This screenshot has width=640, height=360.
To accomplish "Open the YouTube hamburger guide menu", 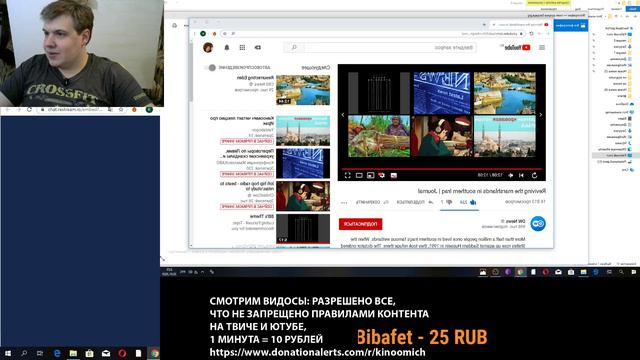I will click(x=542, y=48).
